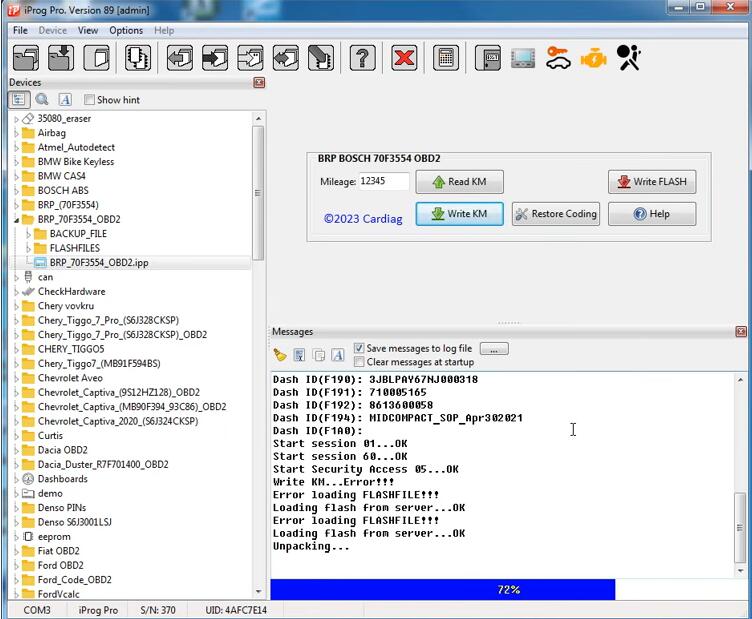Click the font icon in Messages panel

[x=338, y=355]
